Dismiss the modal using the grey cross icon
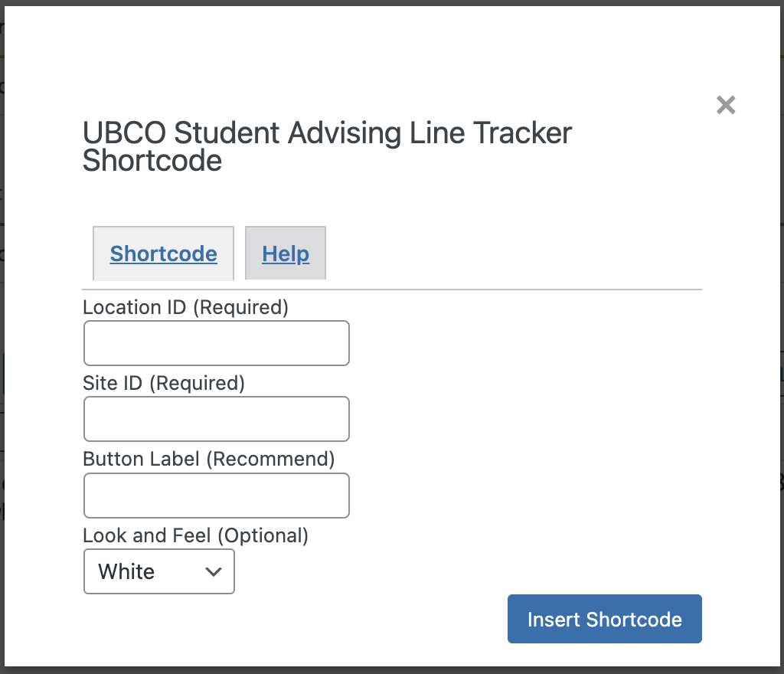Image resolution: width=784 pixels, height=674 pixels. point(726,105)
